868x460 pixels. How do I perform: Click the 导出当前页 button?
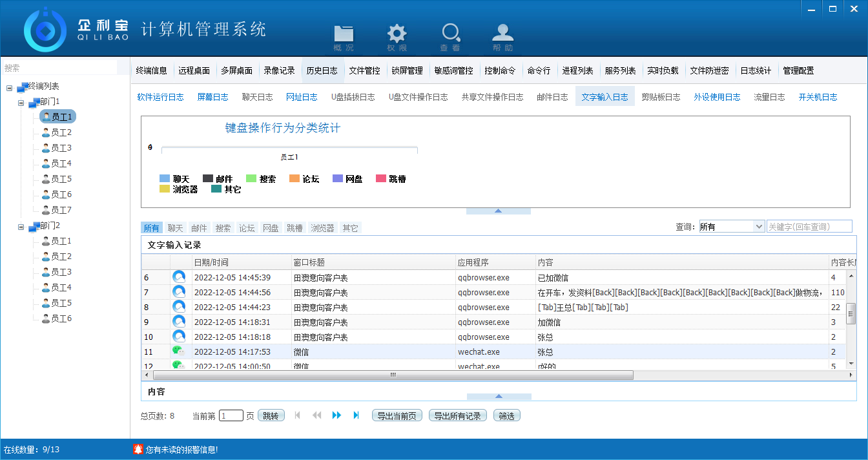point(397,416)
